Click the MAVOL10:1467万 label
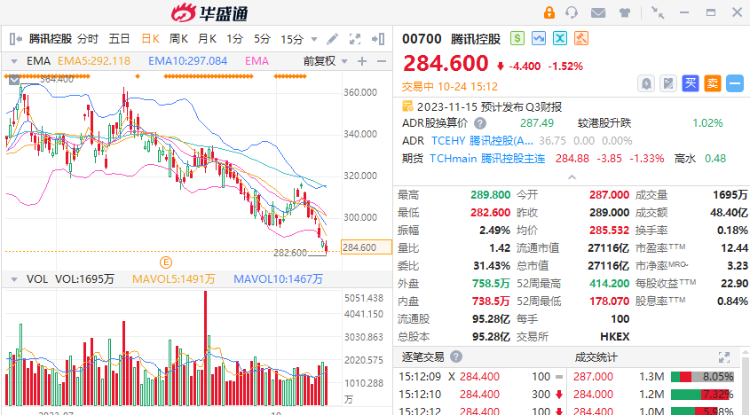750x415 pixels. 278,279
